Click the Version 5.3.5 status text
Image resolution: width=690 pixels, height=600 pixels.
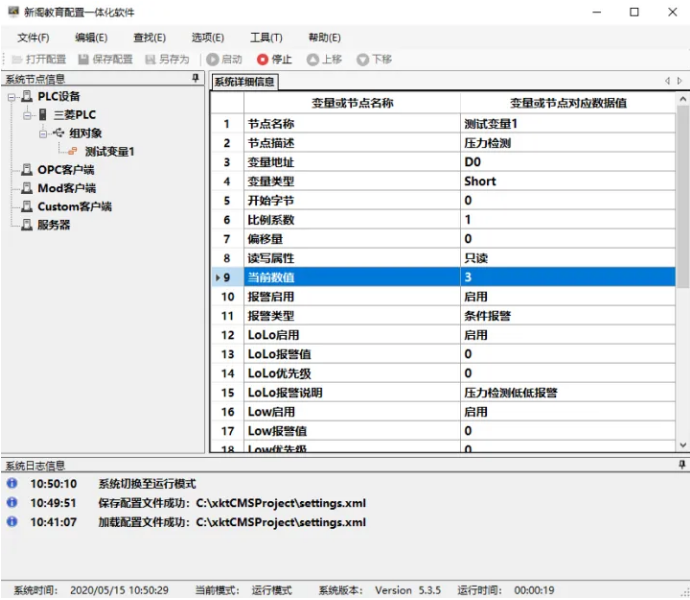click(407, 590)
